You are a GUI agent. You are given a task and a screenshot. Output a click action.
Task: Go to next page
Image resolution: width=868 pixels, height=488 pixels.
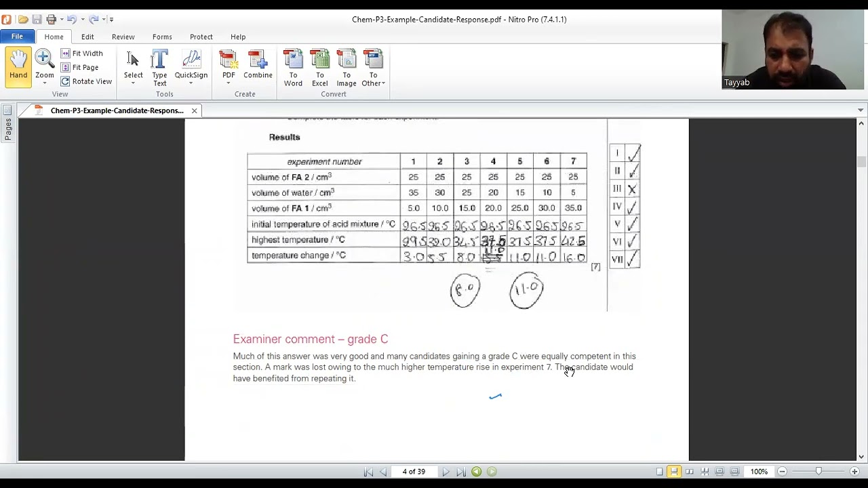pyautogui.click(x=446, y=472)
